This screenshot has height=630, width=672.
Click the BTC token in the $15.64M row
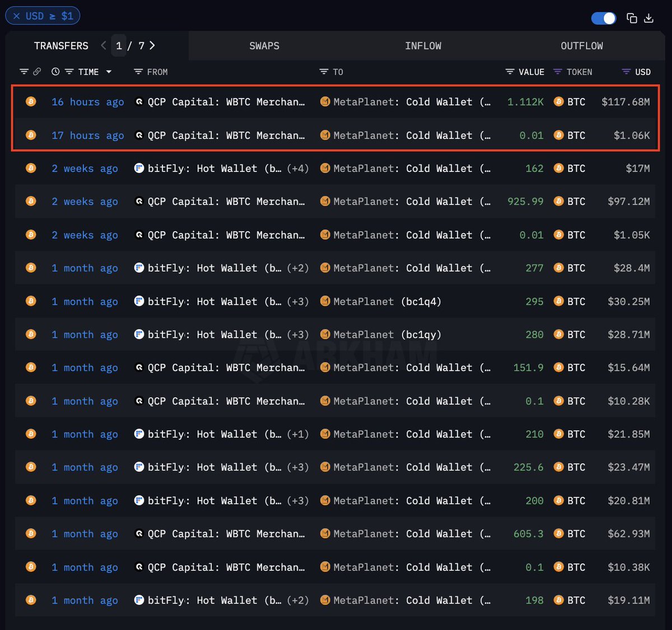click(x=570, y=367)
